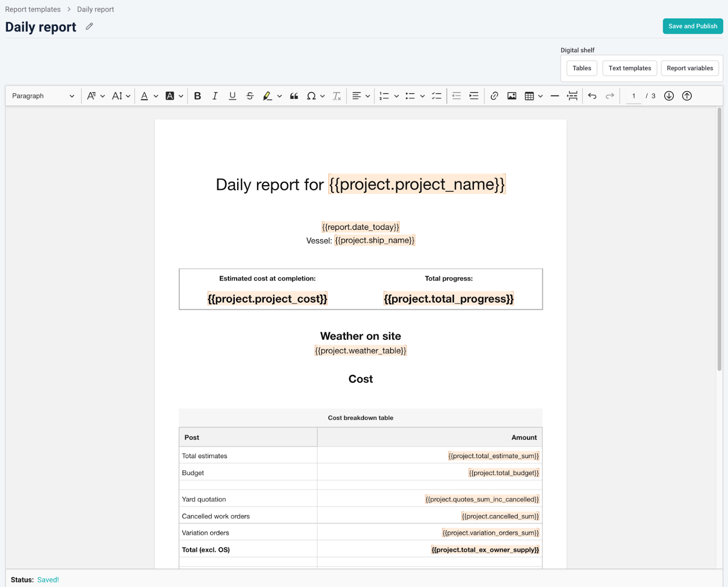The height and width of the screenshot is (587, 728).
Task: Select the report.date_today variable
Action: pos(360,227)
